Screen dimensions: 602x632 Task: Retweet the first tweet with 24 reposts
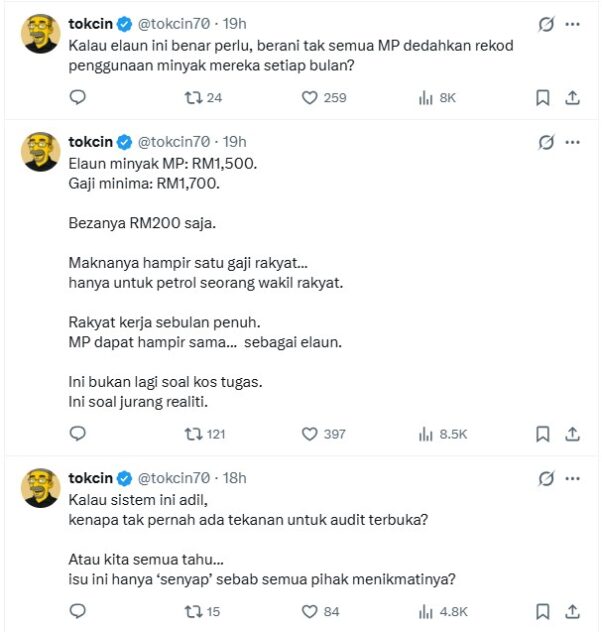[x=197, y=97]
